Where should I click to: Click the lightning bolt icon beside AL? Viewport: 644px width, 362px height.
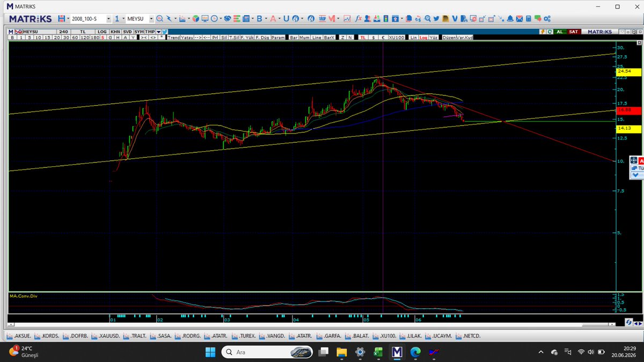(x=542, y=32)
